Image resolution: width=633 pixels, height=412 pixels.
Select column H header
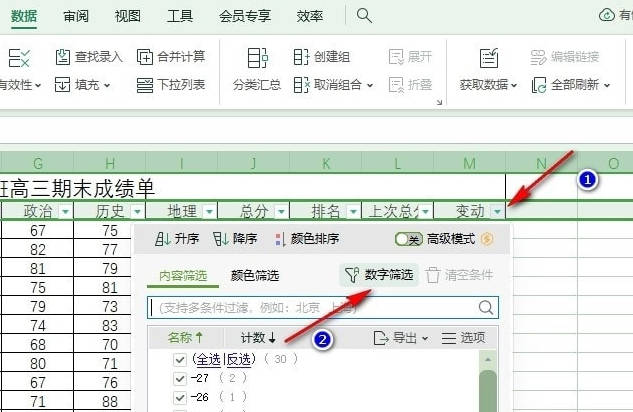pos(109,163)
